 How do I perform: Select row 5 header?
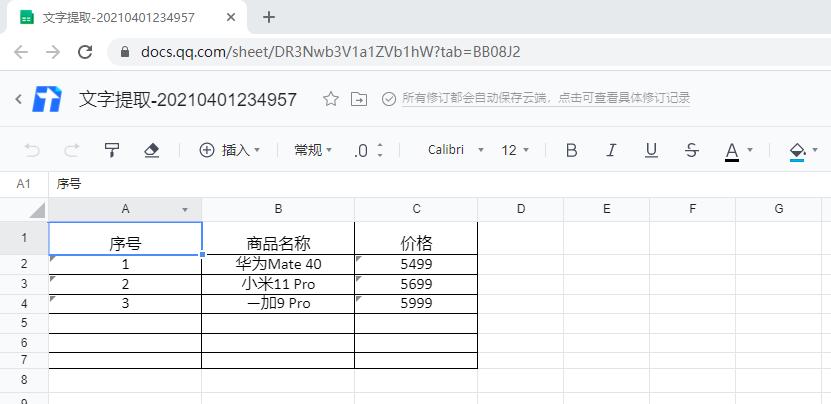(24, 323)
